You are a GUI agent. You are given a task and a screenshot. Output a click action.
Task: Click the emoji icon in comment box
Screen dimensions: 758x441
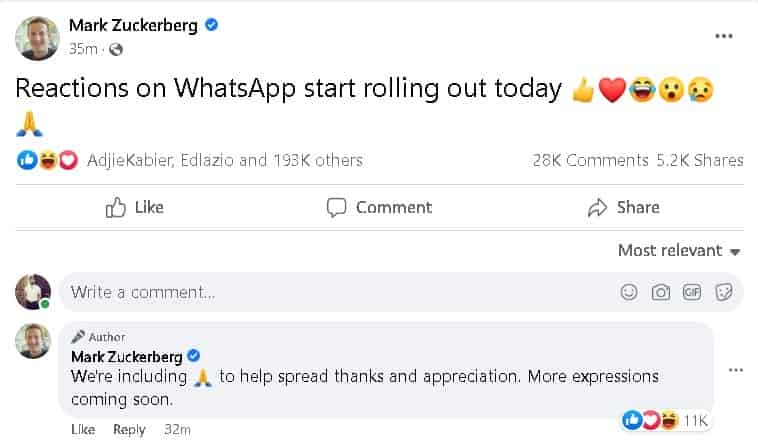pyautogui.click(x=629, y=292)
